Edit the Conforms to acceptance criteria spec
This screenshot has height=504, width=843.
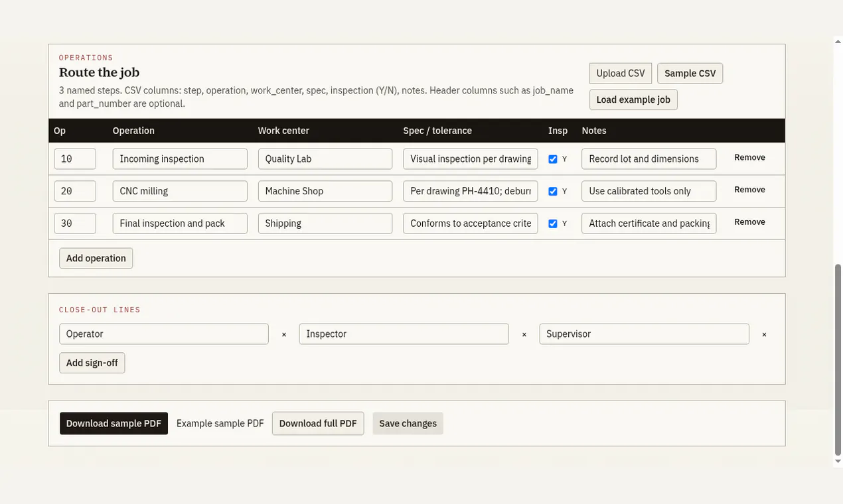pos(471,224)
